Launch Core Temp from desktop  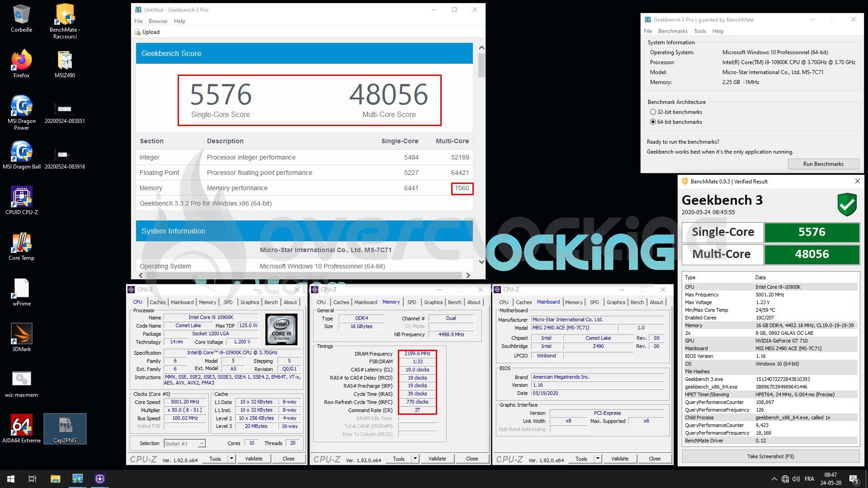[x=21, y=246]
